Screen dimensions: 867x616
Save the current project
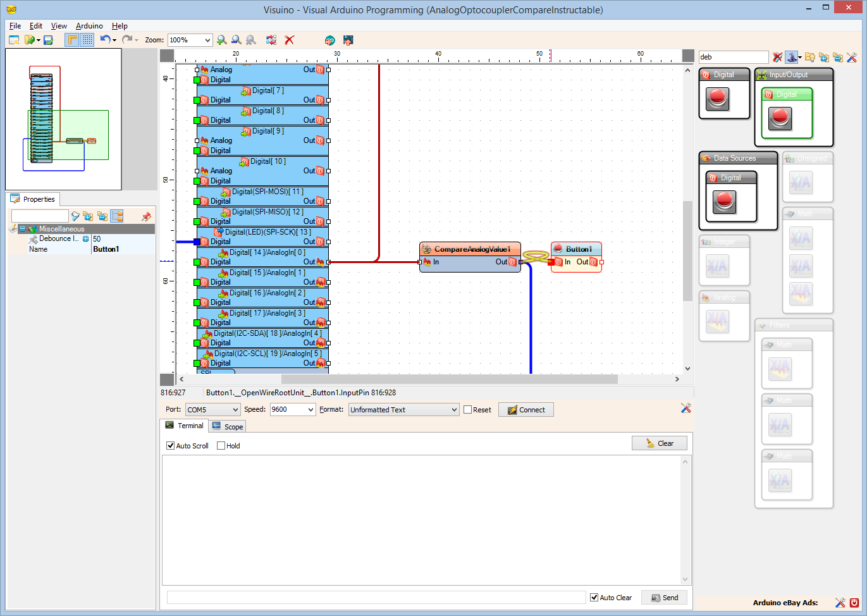pyautogui.click(x=47, y=39)
